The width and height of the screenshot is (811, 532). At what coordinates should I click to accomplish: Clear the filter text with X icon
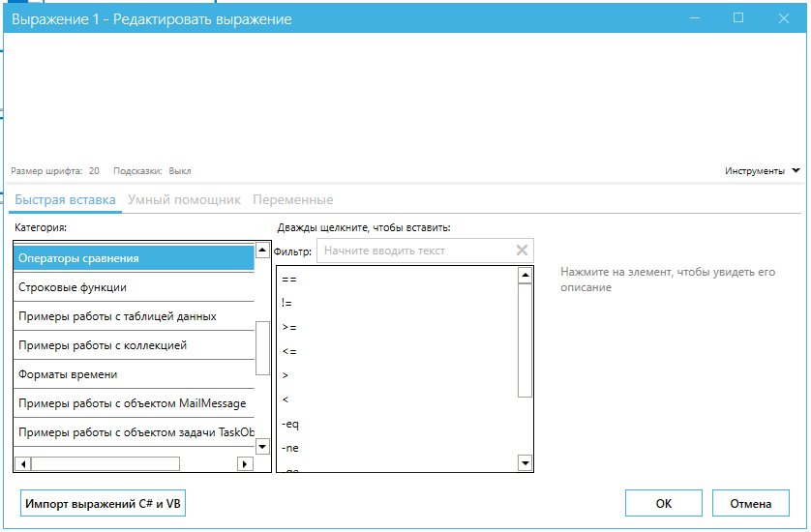pyautogui.click(x=522, y=251)
